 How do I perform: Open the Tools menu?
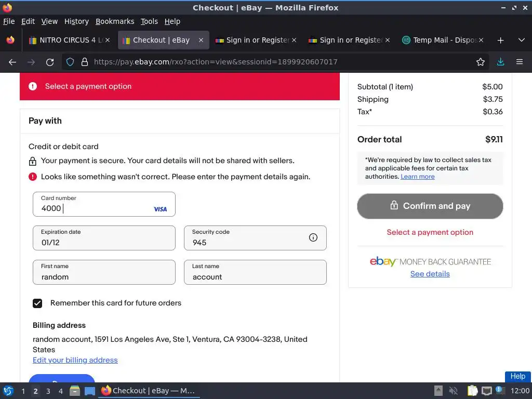coord(149,21)
